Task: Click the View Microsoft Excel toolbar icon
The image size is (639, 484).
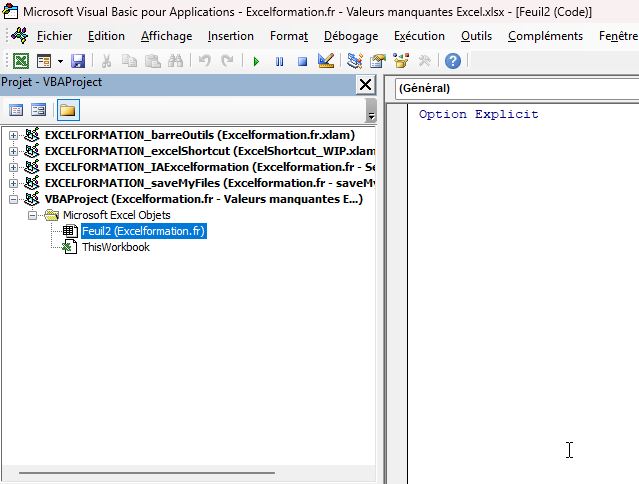Action: click(21, 62)
